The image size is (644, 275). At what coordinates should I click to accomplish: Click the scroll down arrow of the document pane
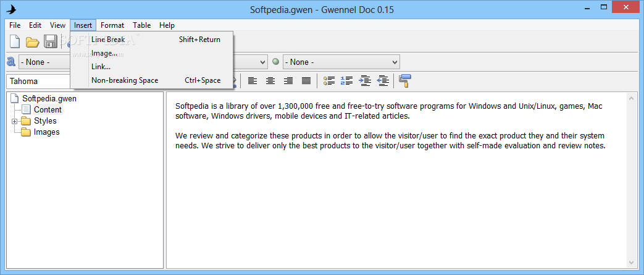(632, 262)
